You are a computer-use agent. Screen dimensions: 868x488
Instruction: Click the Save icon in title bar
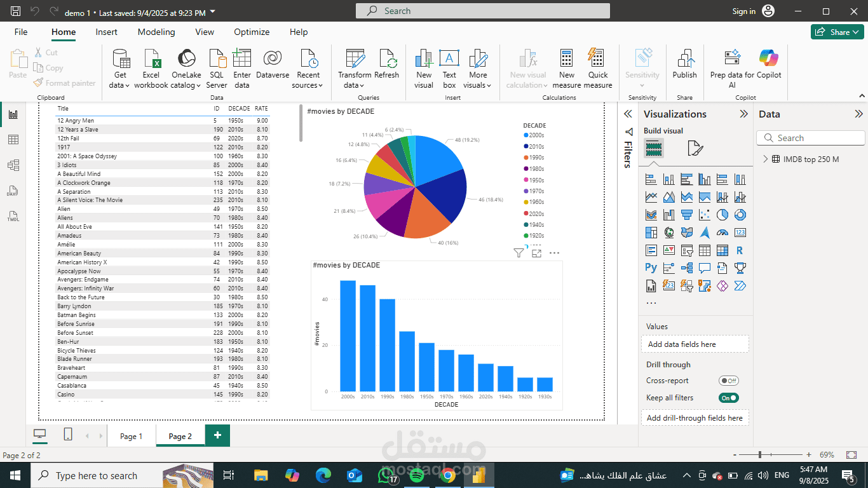[x=15, y=11]
